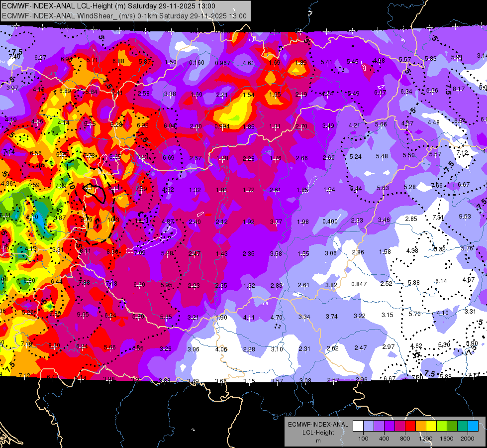Click the legend label 'ECMWF-INDEX-ANAL'
This screenshot has height=448, width=487.
[318, 425]
